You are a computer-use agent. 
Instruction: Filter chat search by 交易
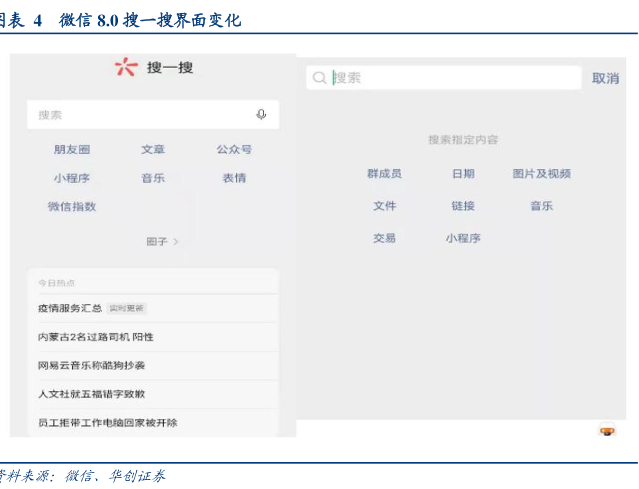click(x=384, y=238)
